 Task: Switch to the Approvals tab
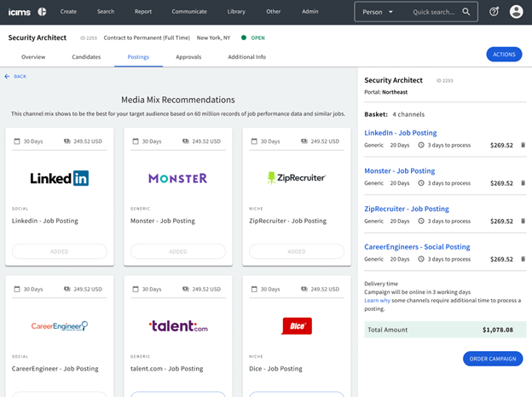(188, 57)
